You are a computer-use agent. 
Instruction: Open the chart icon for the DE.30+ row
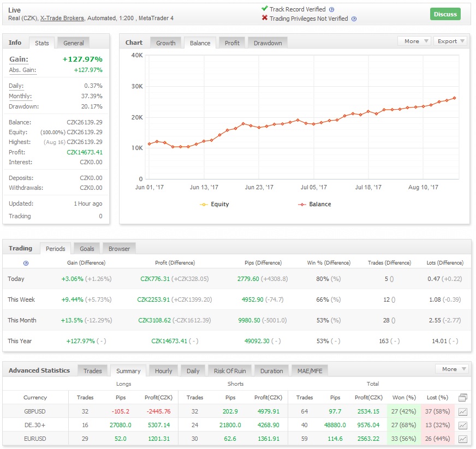pyautogui.click(x=463, y=426)
